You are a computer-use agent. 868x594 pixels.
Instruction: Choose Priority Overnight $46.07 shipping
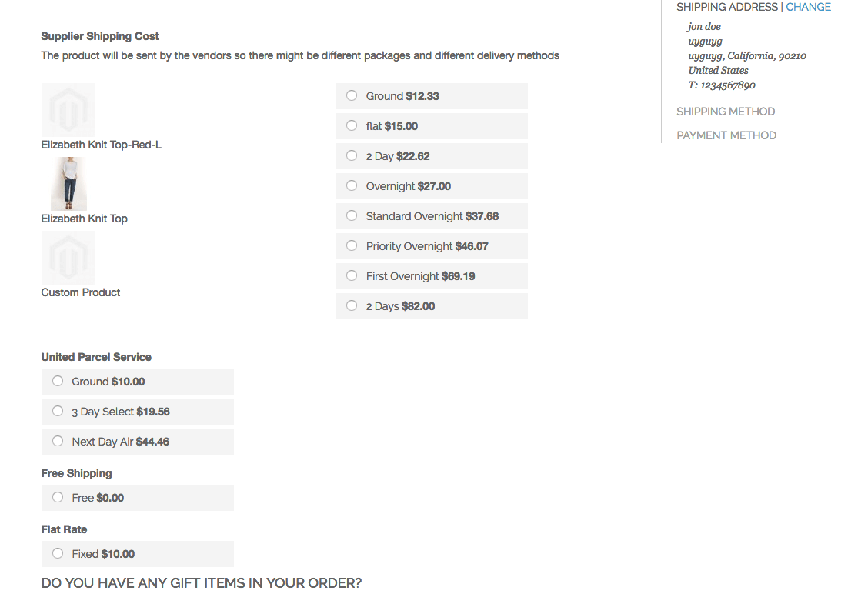[x=352, y=246]
